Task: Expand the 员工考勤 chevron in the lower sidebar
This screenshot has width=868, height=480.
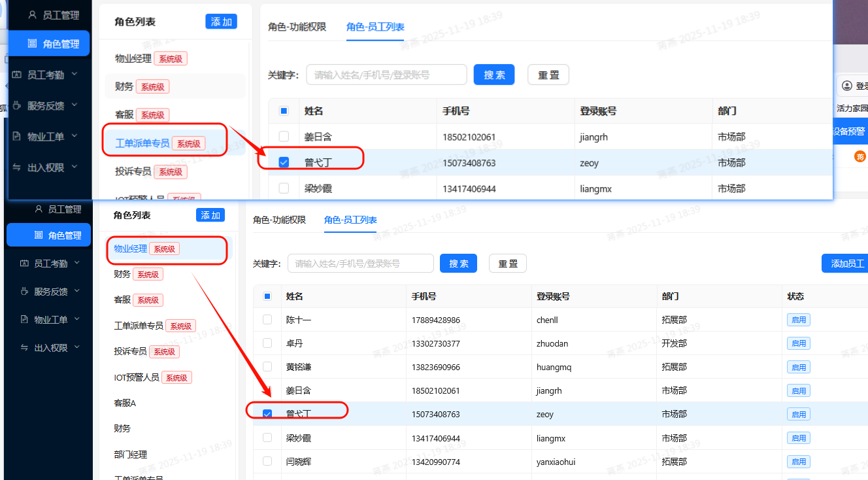Action: pos(77,263)
